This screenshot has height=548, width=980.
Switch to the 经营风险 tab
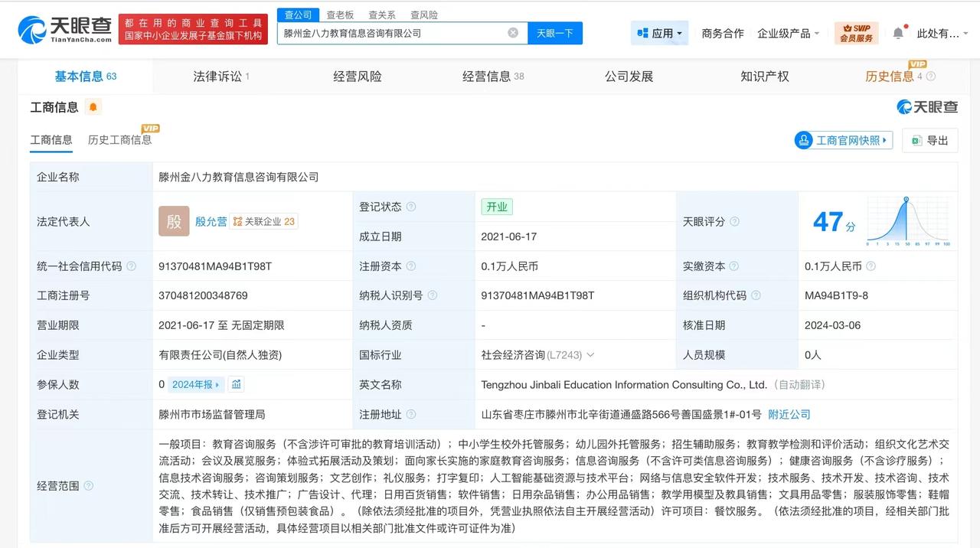[x=358, y=77]
